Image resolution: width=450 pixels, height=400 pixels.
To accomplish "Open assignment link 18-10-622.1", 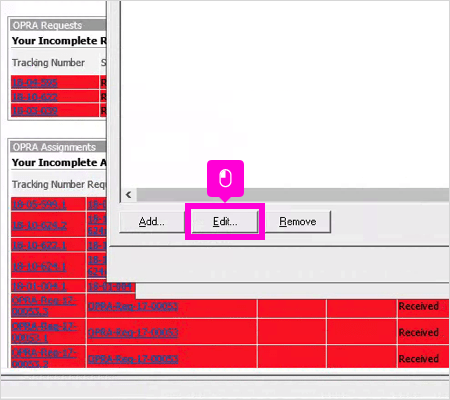I will pos(39,245).
